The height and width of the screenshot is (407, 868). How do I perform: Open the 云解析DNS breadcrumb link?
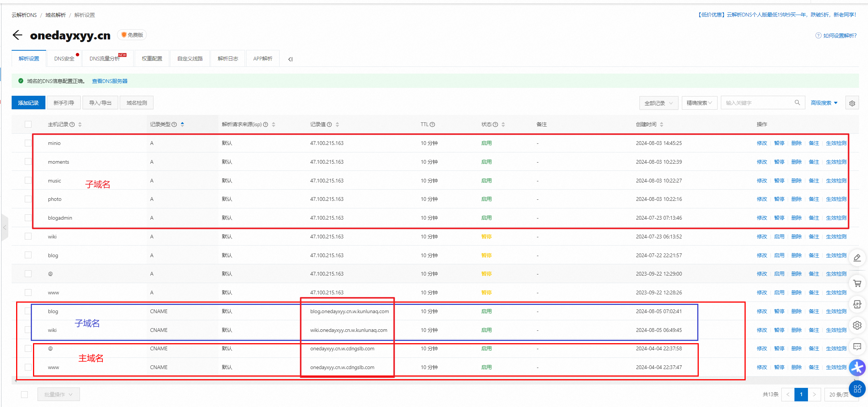tap(24, 15)
